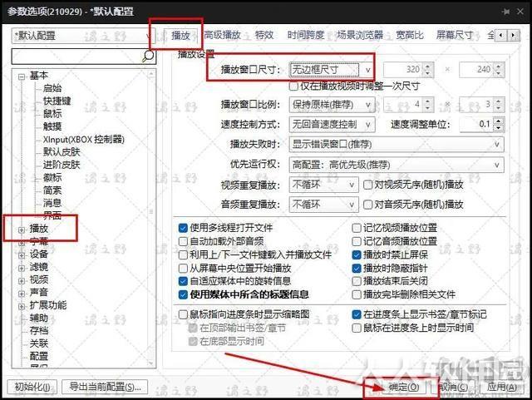Switch to the 时间跨度 tab
Image resolution: width=532 pixels, height=400 pixels.
[305, 35]
